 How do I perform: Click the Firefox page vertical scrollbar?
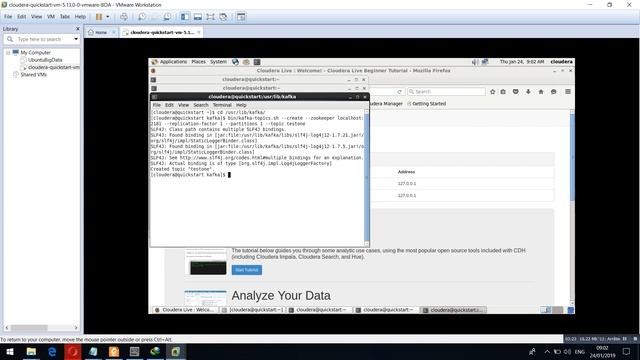pyautogui.click(x=572, y=157)
